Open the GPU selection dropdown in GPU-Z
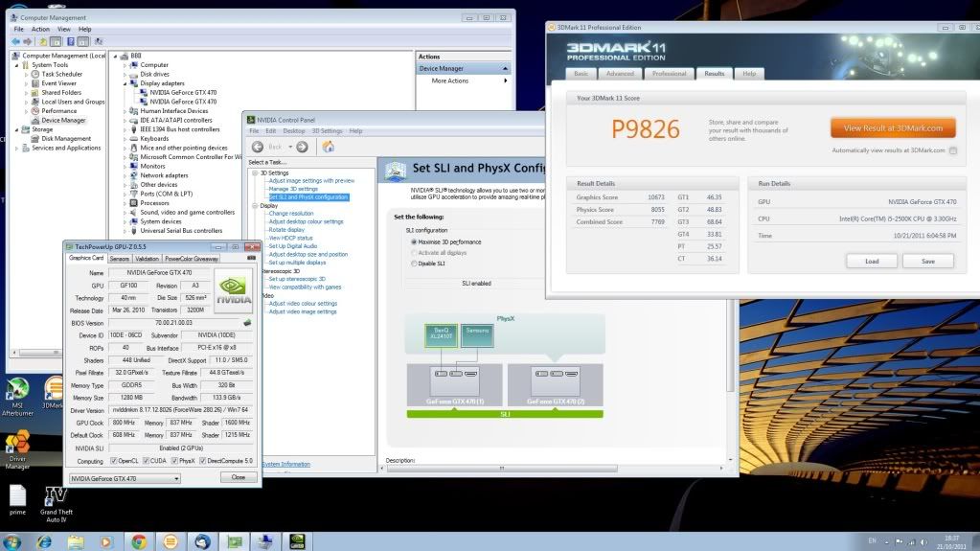The height and width of the screenshot is (551, 980). [125, 478]
